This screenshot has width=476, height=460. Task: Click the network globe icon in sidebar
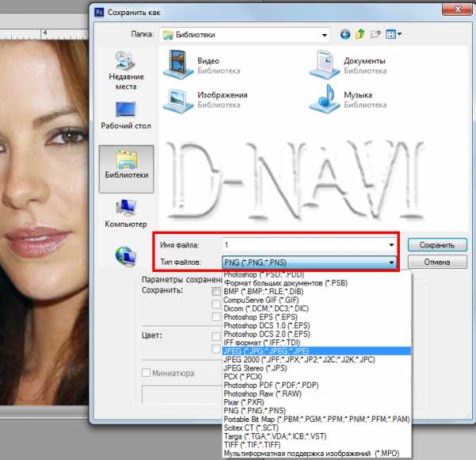pyautogui.click(x=125, y=255)
